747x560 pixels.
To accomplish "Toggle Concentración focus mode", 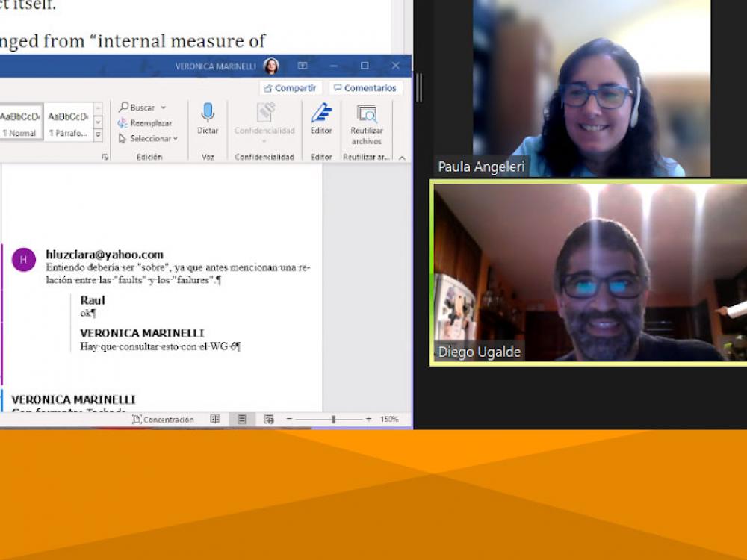I will [163, 420].
